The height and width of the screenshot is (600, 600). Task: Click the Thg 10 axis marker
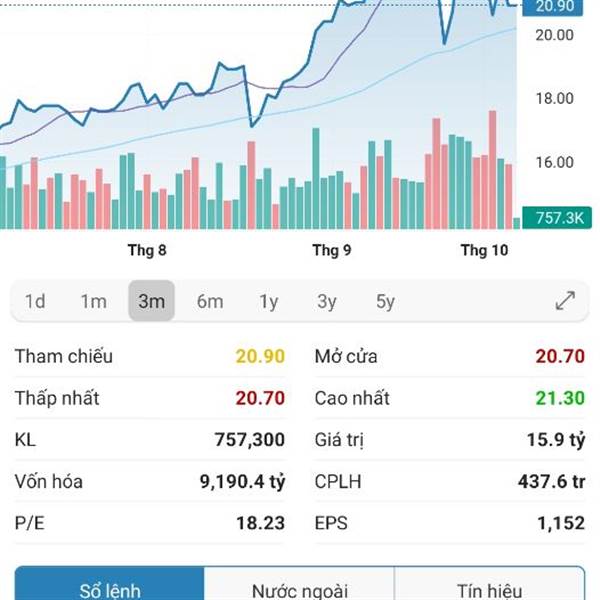484,250
